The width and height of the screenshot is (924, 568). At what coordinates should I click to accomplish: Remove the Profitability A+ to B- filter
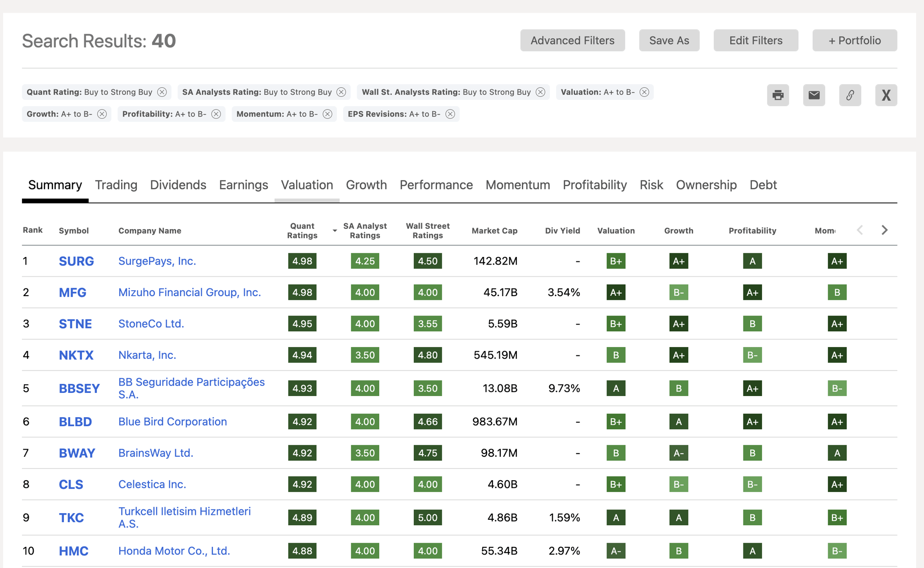point(218,114)
